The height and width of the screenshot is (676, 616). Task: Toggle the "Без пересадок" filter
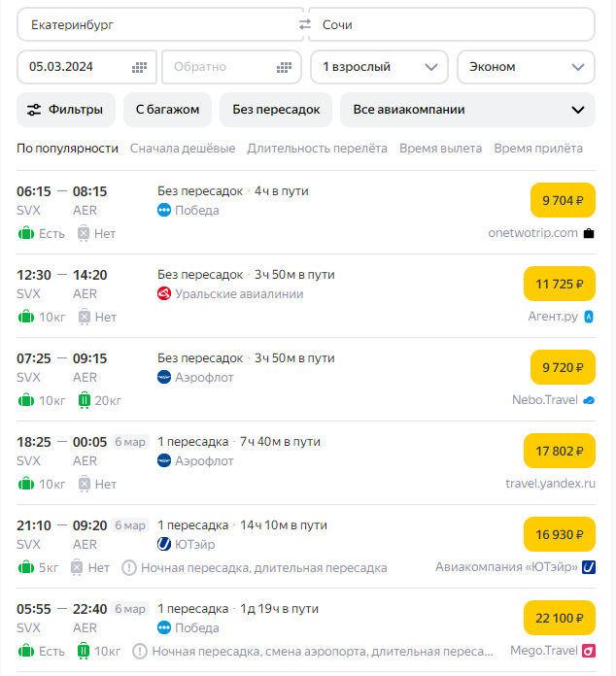(x=276, y=110)
